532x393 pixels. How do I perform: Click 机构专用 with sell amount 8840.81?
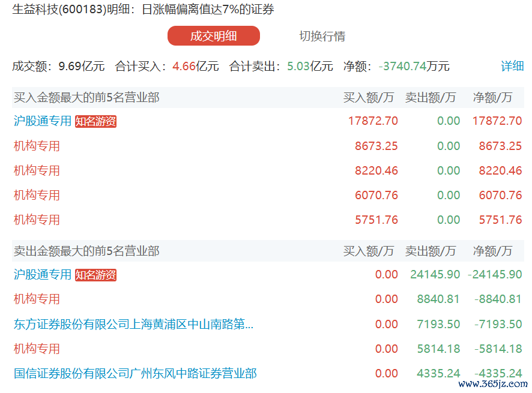click(x=37, y=299)
